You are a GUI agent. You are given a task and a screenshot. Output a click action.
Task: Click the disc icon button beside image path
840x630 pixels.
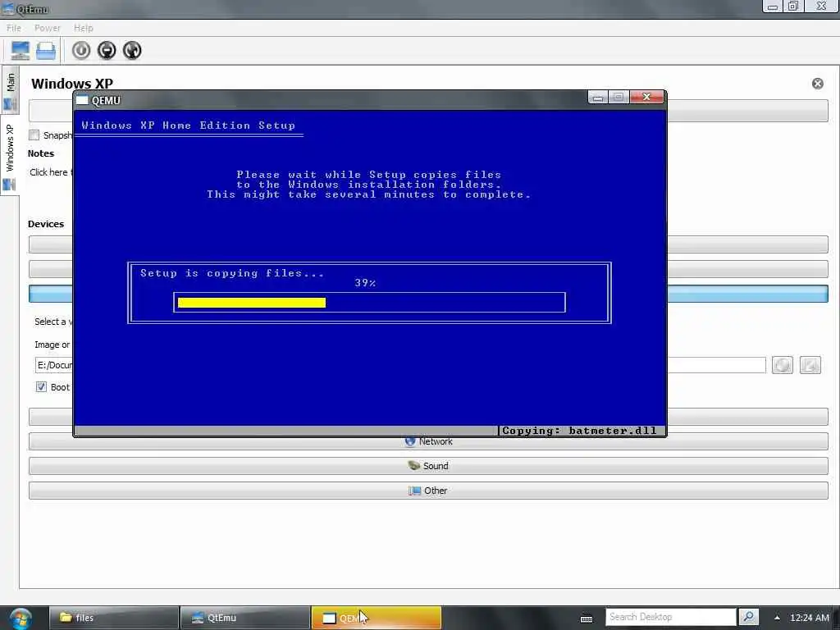782,365
